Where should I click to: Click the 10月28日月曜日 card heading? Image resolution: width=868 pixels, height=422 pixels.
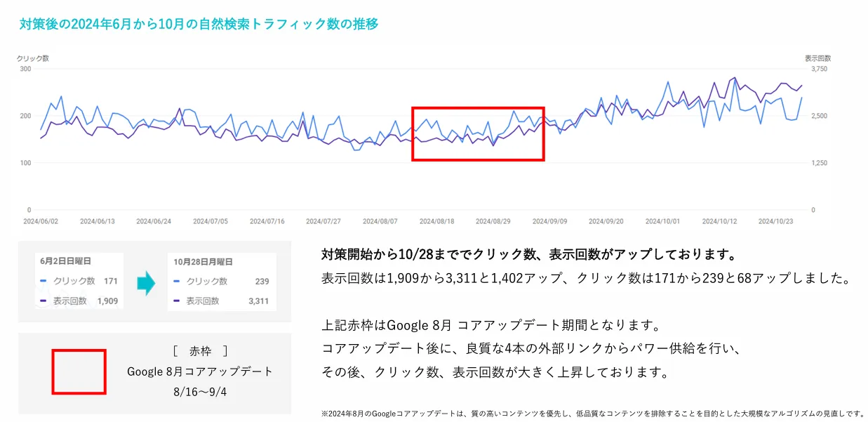203,262
